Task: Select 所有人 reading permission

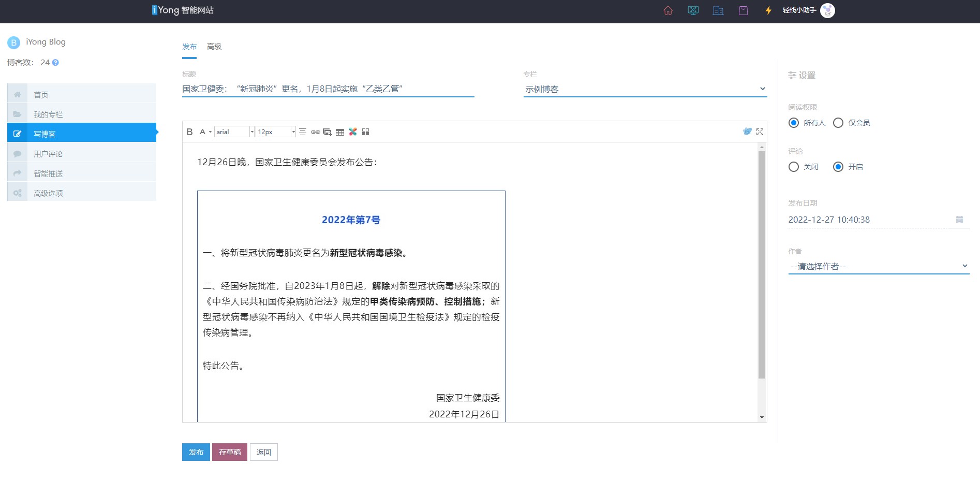Action: tap(794, 123)
